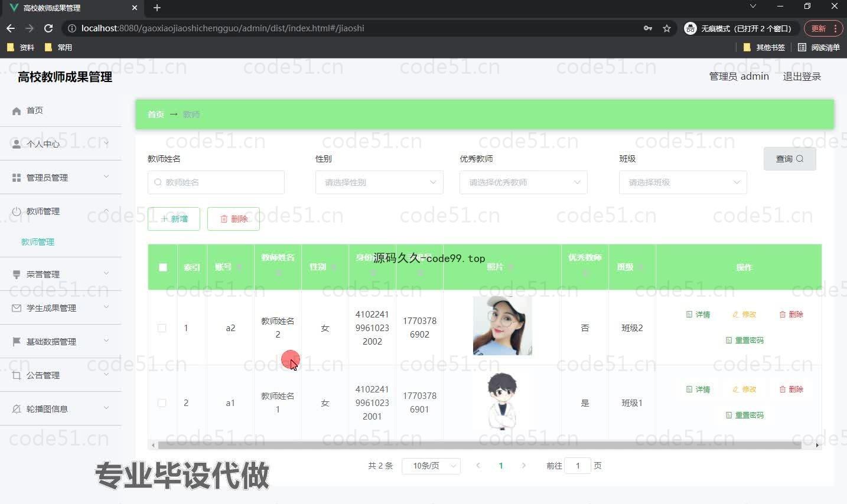Expand the 荣誉管理 menu chevron
Screen dimensions: 847x504
106,273
